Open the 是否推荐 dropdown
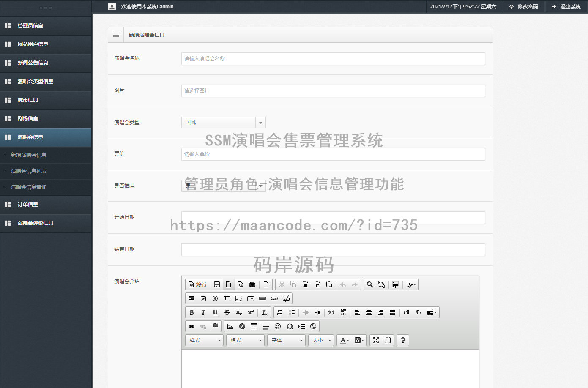 pyautogui.click(x=223, y=186)
